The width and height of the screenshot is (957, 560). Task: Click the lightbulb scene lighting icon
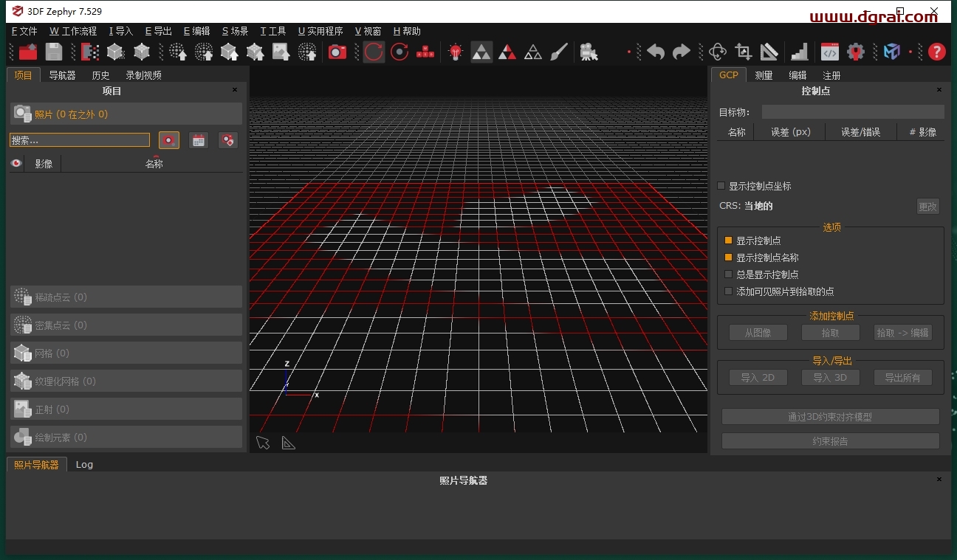pos(455,52)
